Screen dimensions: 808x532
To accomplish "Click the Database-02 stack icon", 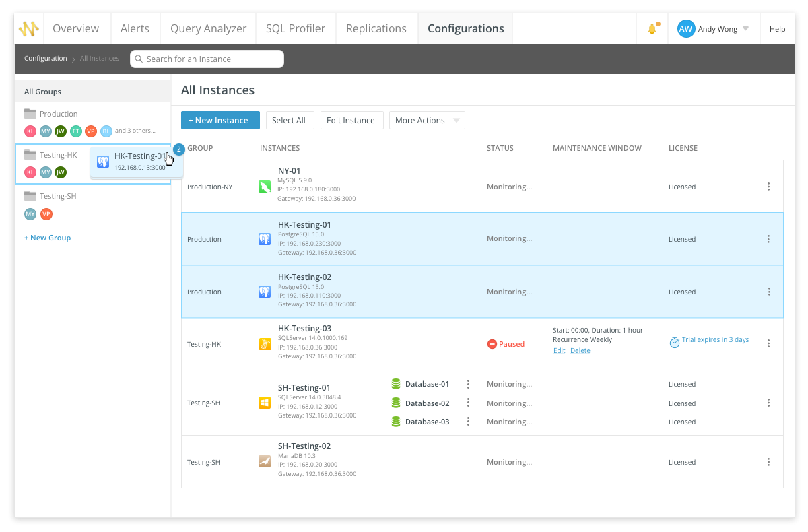I will pyautogui.click(x=396, y=403).
